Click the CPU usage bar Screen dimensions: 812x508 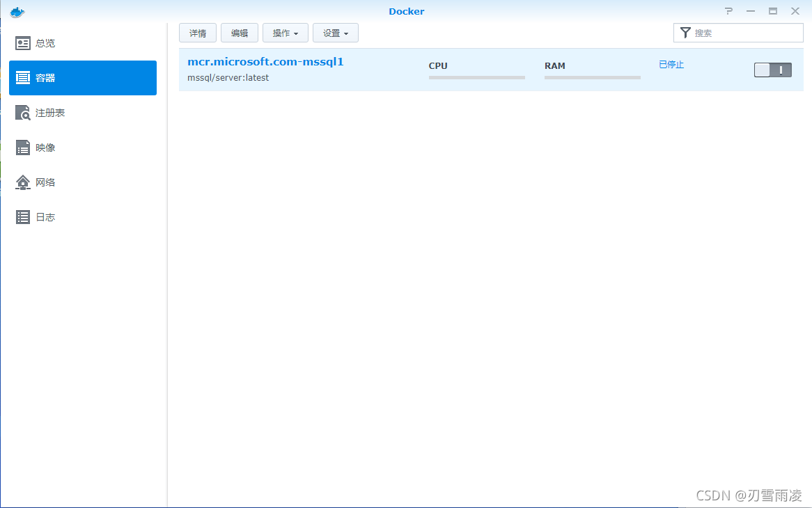(477, 78)
